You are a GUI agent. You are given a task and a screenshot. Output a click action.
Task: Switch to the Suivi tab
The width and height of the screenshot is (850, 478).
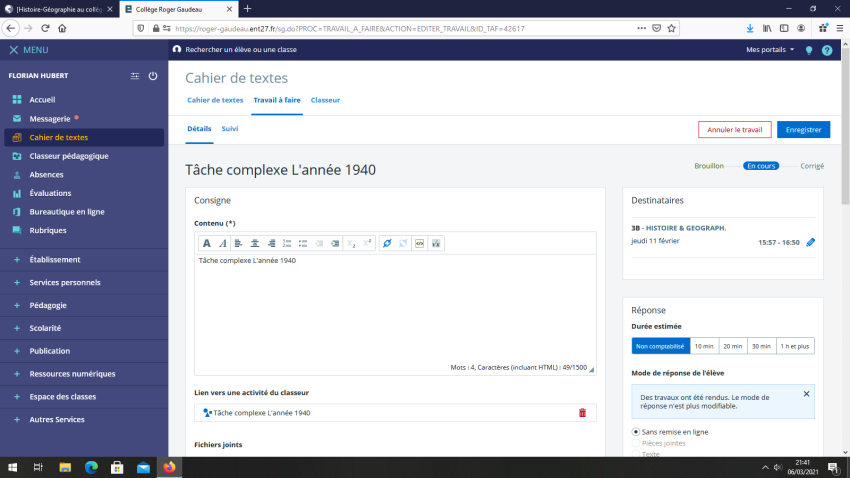tap(230, 129)
